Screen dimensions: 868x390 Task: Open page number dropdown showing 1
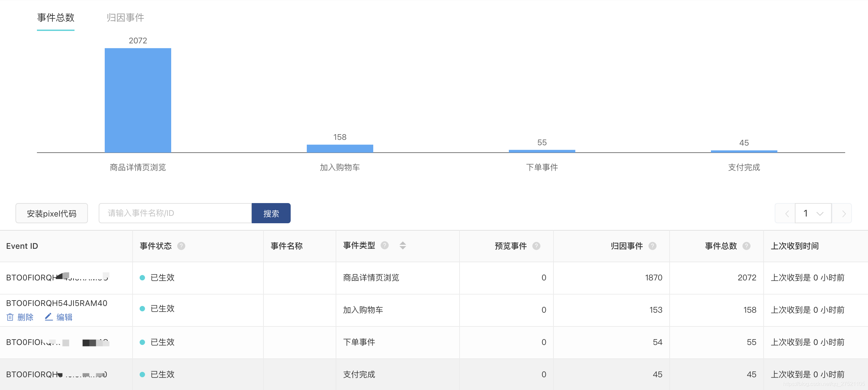coord(813,213)
